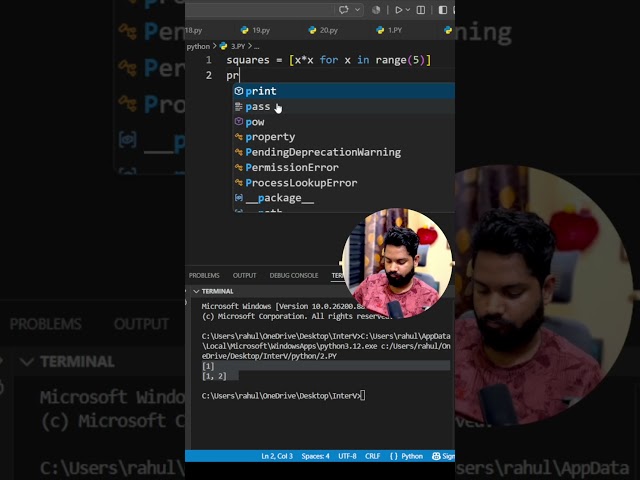Change UTF-8 encoding in status bar
This screenshot has height=480, width=640.
coord(347,456)
